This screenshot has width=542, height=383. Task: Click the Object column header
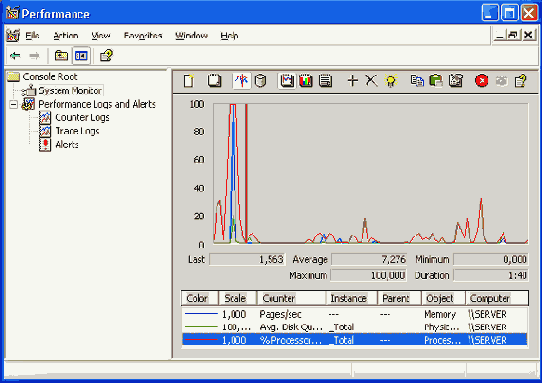click(x=443, y=298)
